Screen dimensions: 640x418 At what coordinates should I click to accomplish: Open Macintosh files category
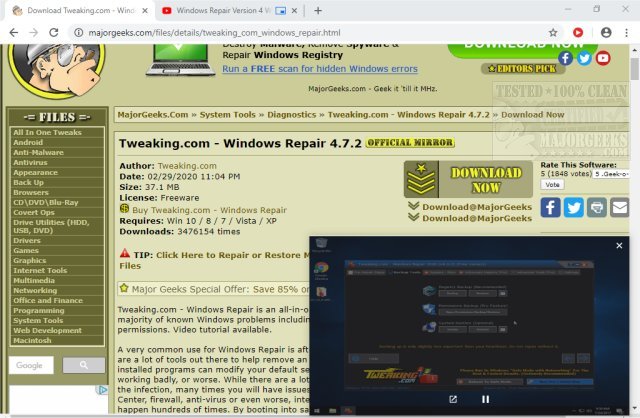pyautogui.click(x=32, y=340)
